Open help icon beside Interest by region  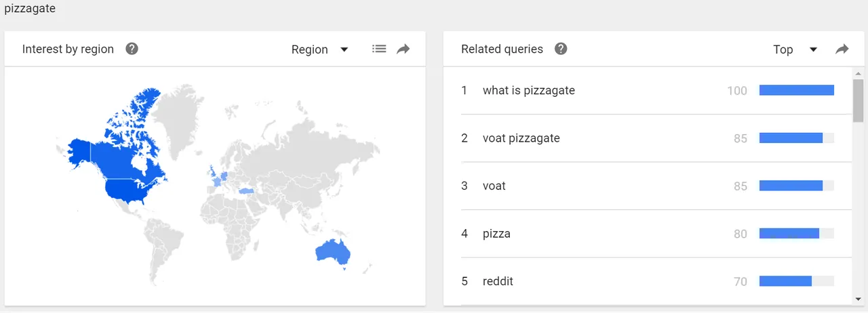(x=132, y=49)
